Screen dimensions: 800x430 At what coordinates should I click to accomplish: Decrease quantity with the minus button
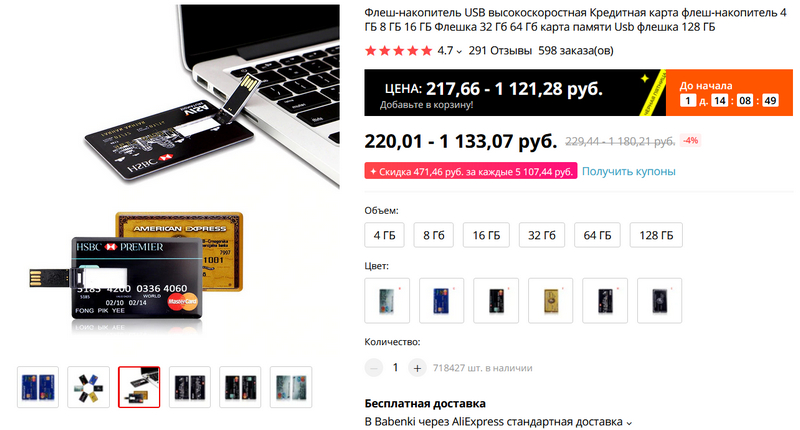373,368
